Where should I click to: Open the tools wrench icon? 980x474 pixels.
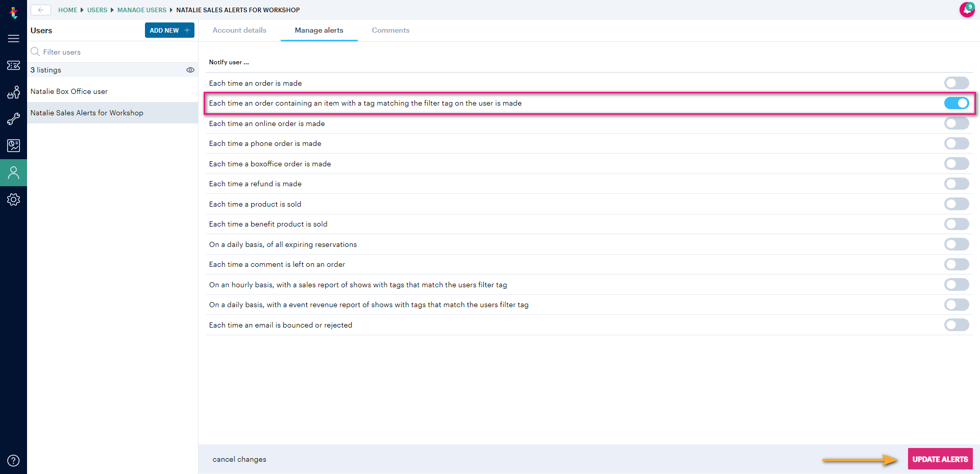[x=13, y=119]
